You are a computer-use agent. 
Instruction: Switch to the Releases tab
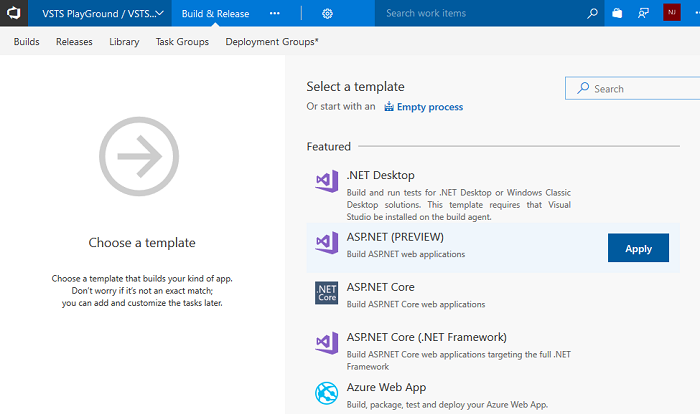pyautogui.click(x=74, y=42)
